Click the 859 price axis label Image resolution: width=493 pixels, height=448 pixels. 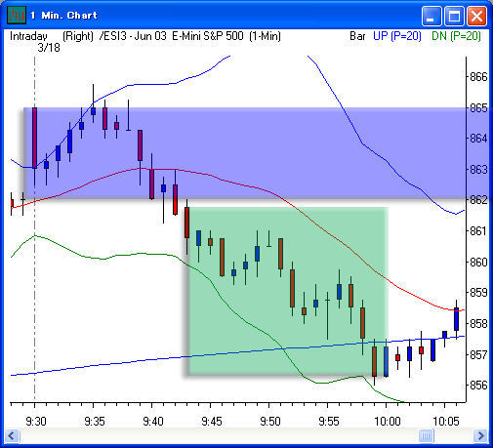coord(478,293)
